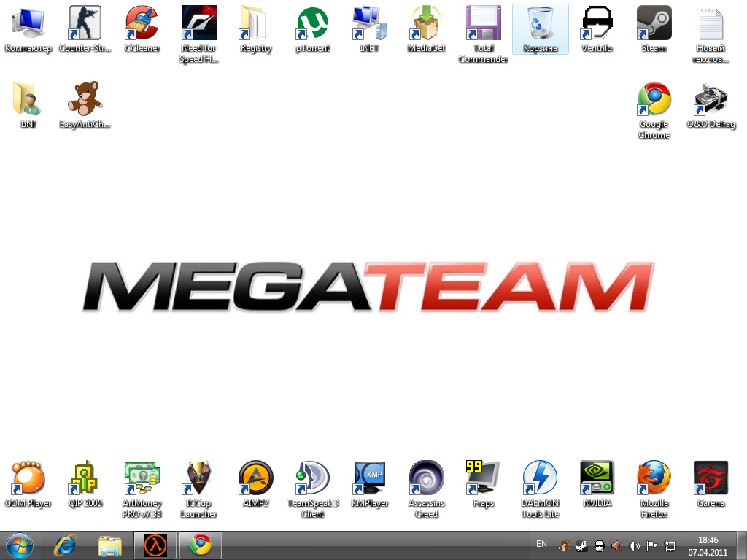This screenshot has width=747, height=560.
Task: Launch Internet Explorer from the taskbar
Action: [65, 545]
